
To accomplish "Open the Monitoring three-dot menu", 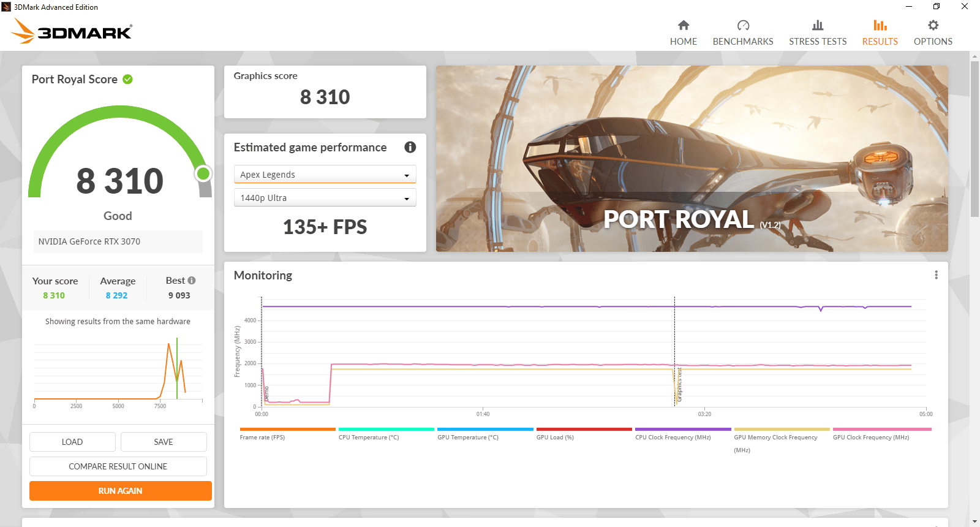I will pyautogui.click(x=936, y=275).
